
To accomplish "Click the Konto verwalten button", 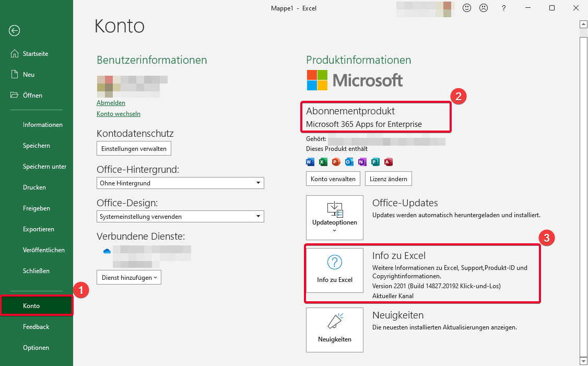I will [x=333, y=179].
